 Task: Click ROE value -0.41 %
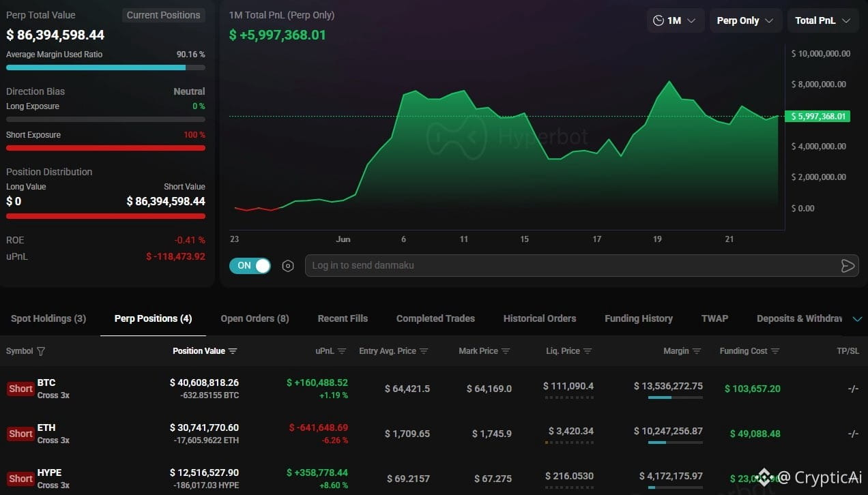click(189, 240)
